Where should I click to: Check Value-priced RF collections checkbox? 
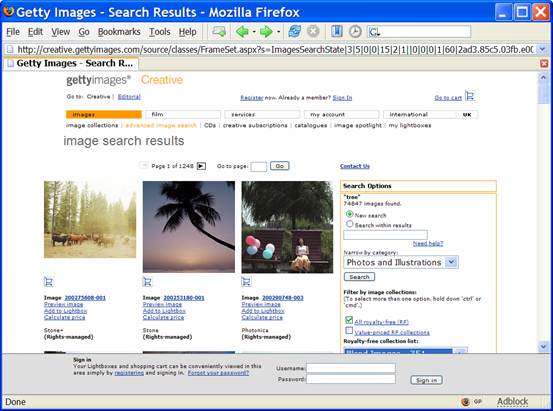click(x=349, y=331)
